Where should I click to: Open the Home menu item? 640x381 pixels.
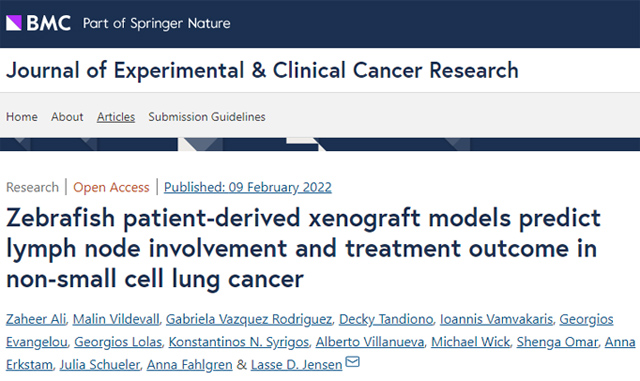point(22,117)
